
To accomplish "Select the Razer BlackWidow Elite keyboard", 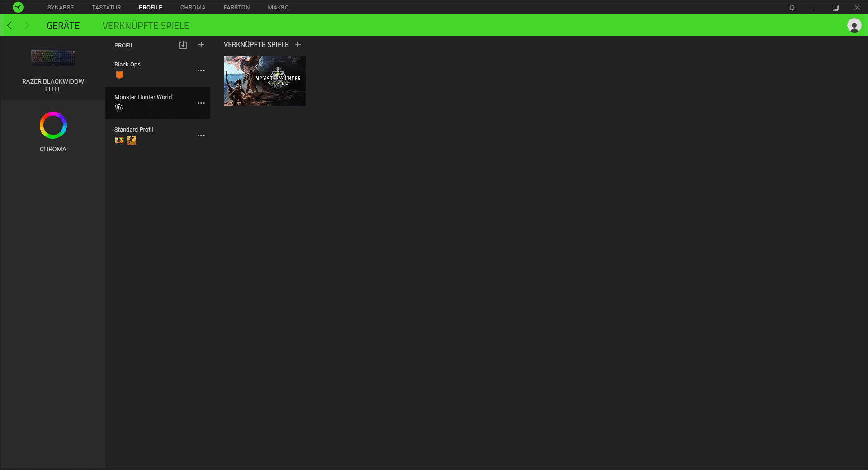I will point(53,69).
